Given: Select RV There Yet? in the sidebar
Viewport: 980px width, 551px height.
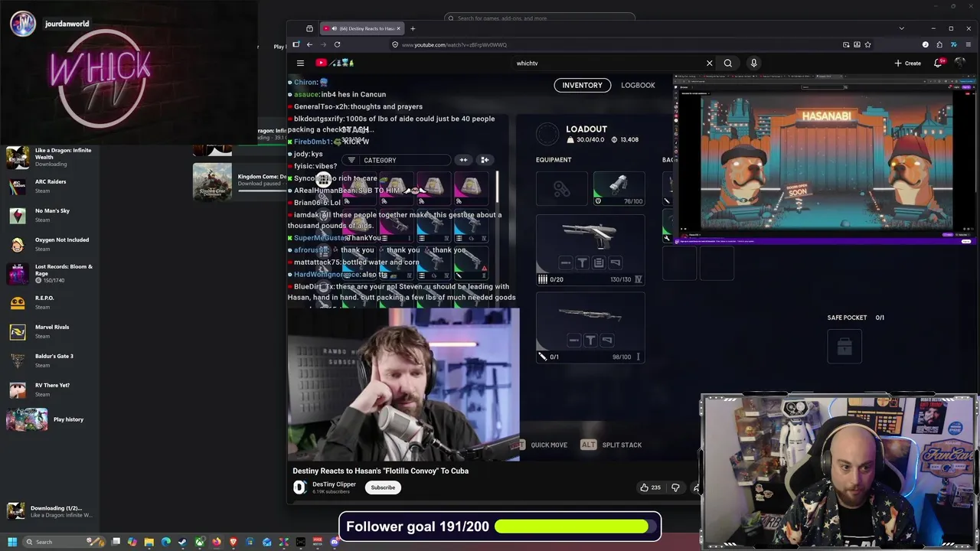Looking at the screenshot, I should point(49,390).
